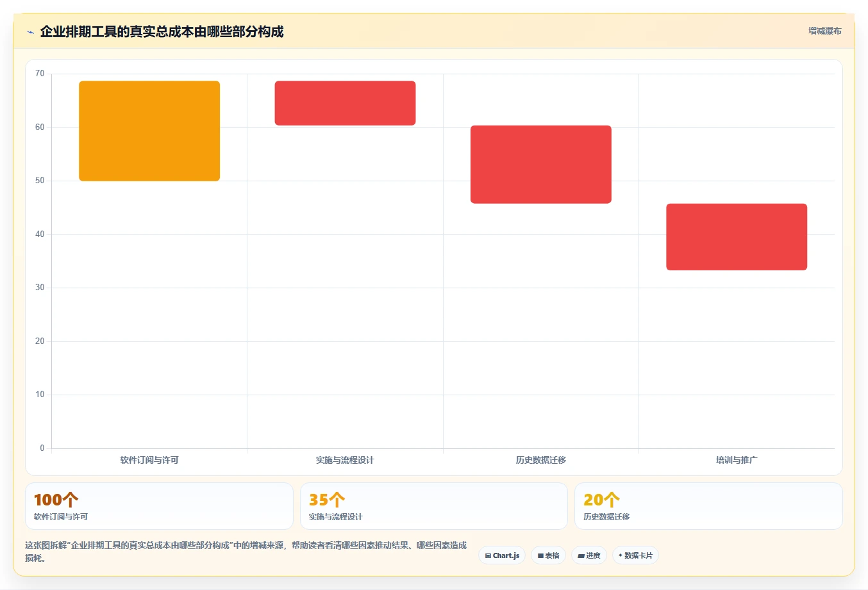
Task: Click the x-axis label 实施与流程设计
Action: coord(345,460)
